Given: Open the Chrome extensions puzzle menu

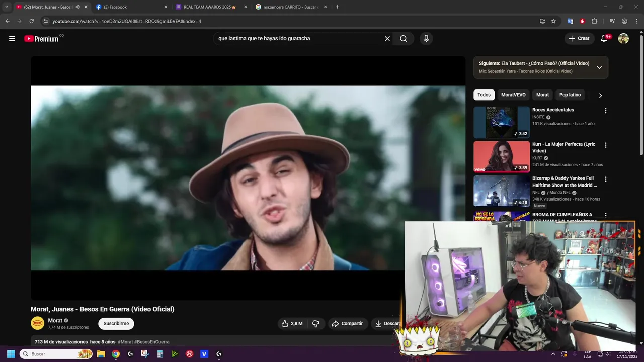Looking at the screenshot, I should [594, 21].
